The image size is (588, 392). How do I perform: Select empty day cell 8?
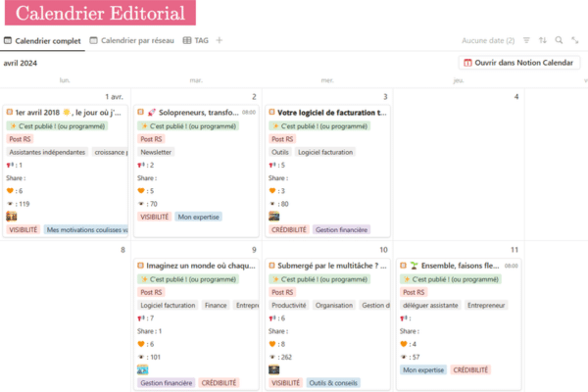coord(66,318)
